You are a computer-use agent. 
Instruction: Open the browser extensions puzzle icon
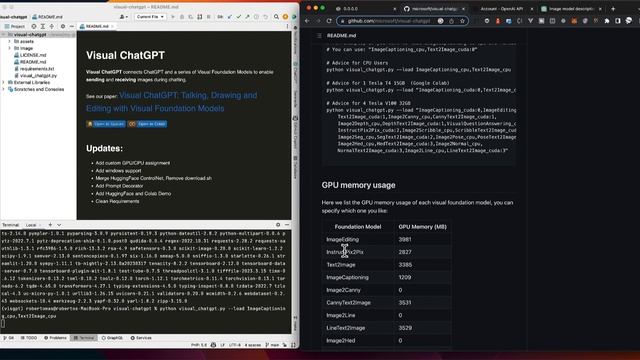(607, 21)
